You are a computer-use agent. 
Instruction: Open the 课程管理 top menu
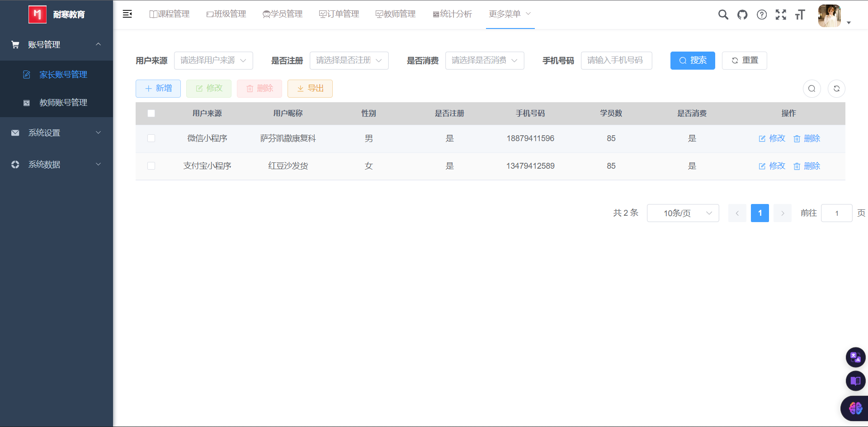170,14
